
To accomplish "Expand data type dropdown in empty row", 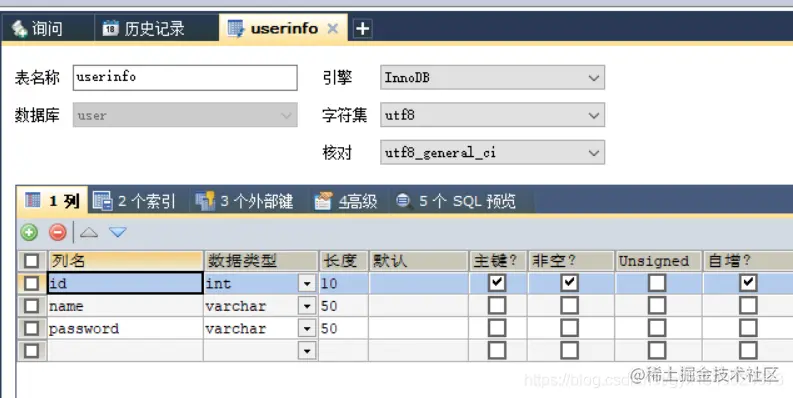I will coord(307,350).
